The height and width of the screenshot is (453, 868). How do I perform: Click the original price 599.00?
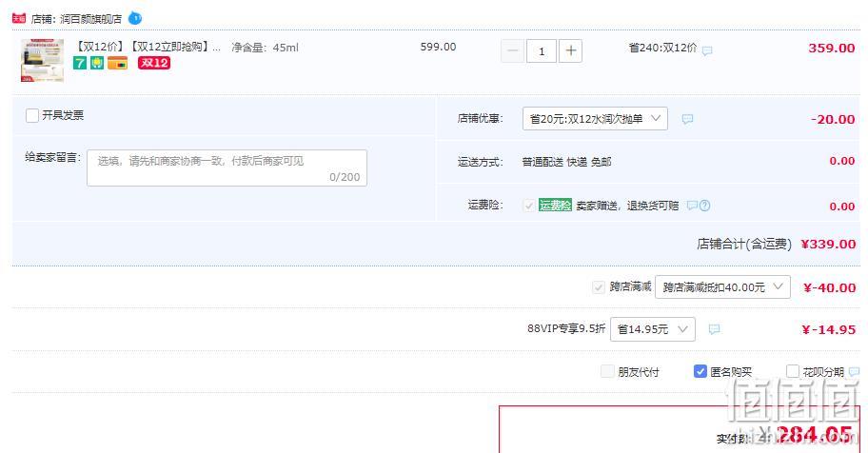coord(438,47)
